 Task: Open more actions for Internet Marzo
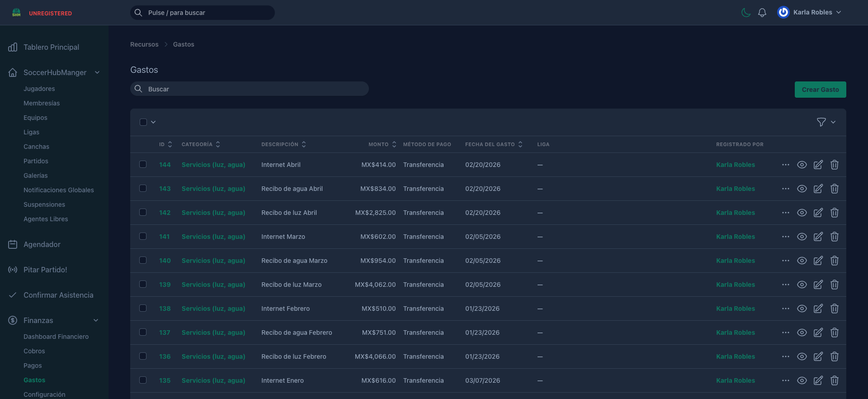785,237
